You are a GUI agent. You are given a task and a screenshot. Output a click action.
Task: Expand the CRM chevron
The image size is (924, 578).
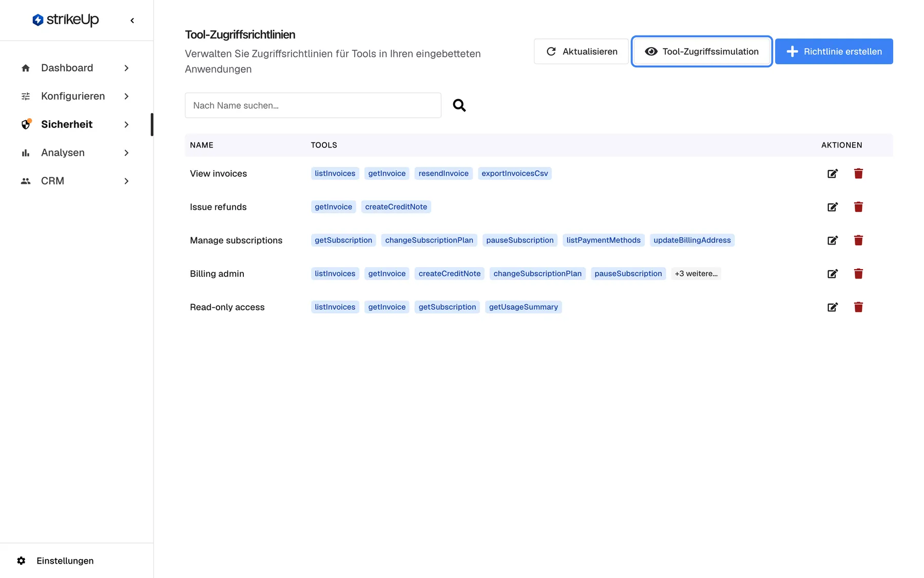(126, 181)
